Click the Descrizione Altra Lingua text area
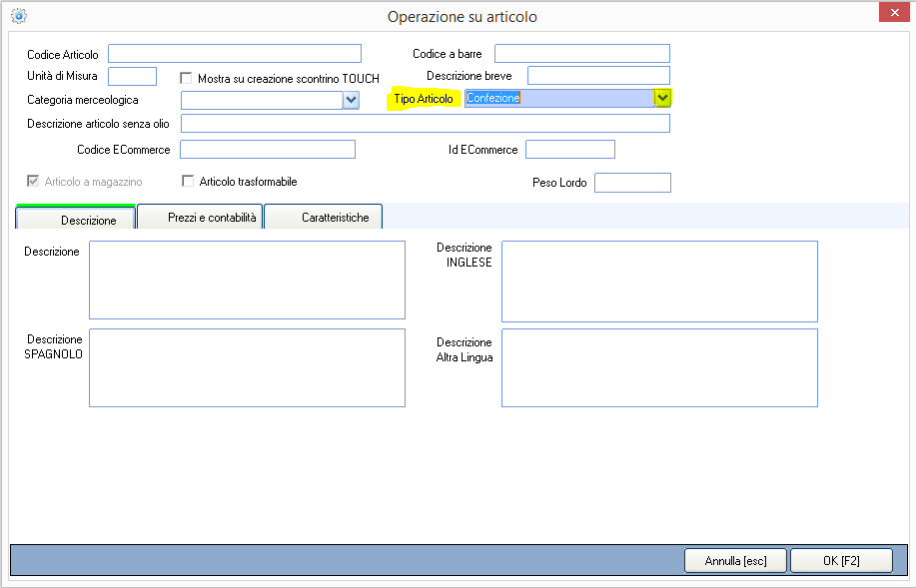 pyautogui.click(x=659, y=367)
